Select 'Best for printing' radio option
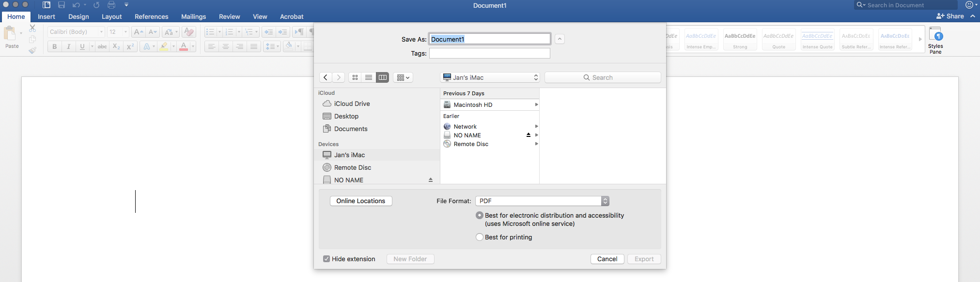The width and height of the screenshot is (980, 282). click(x=480, y=237)
